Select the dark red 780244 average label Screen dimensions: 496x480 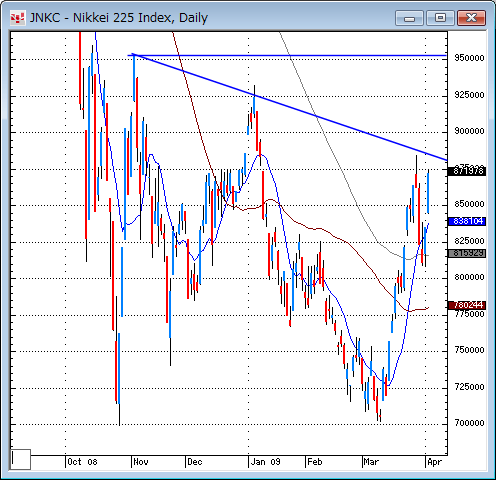467,305
